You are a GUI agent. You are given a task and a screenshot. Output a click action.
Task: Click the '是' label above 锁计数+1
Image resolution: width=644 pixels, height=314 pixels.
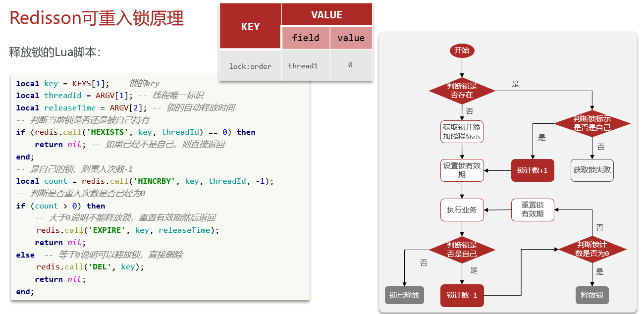pyautogui.click(x=542, y=138)
